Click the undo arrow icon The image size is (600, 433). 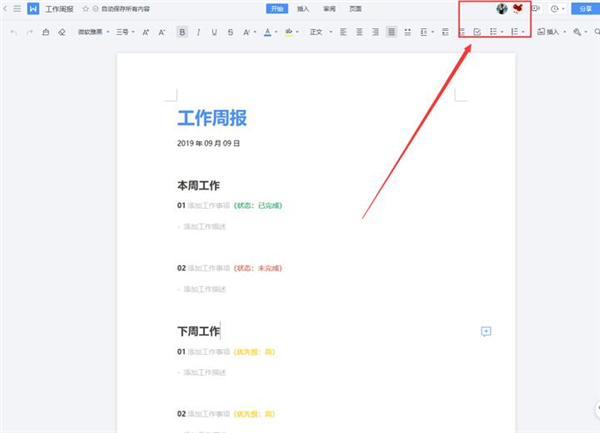pos(13,32)
